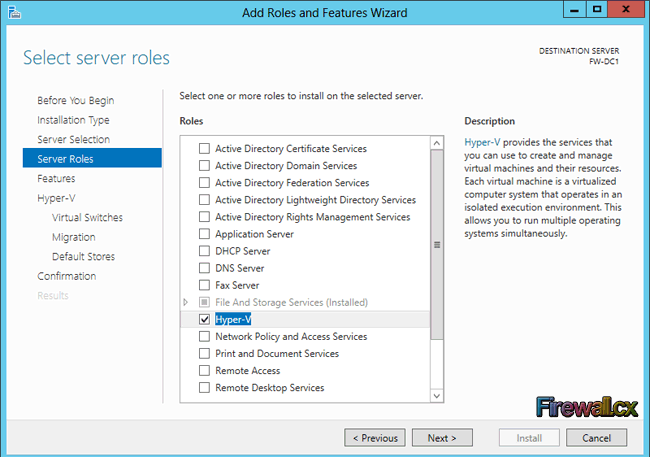Tick the Active Directory Certificate Services checkbox
The height and width of the screenshot is (457, 650).
204,148
